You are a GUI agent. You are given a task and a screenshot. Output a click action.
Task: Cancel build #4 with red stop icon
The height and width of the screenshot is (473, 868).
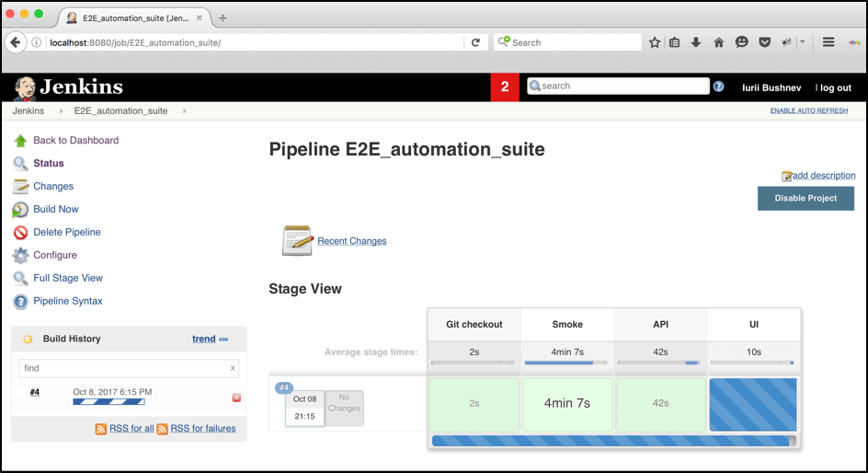pos(236,398)
